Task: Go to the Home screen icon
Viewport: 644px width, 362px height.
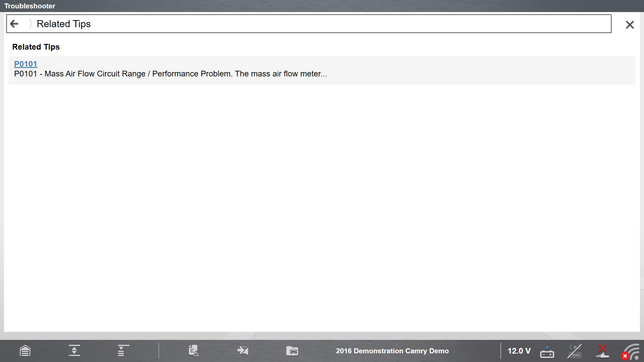Action: 25,351
